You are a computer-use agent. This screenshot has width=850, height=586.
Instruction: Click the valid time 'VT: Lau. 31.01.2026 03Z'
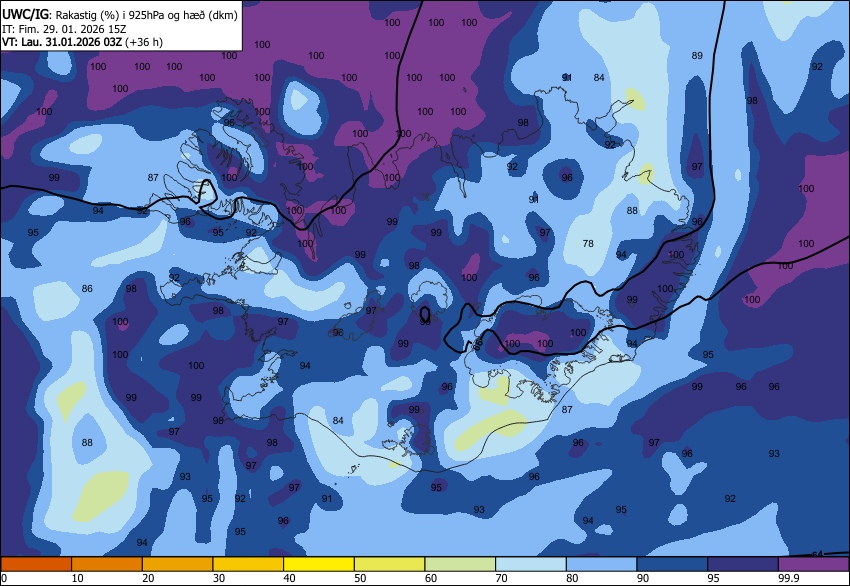62,42
